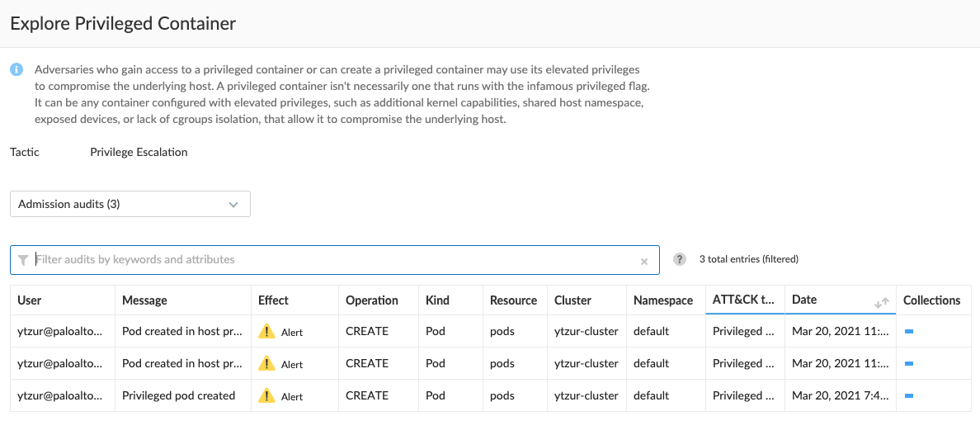The width and height of the screenshot is (980, 435).
Task: Click the warning Alert icon in second row
Action: coord(267,363)
